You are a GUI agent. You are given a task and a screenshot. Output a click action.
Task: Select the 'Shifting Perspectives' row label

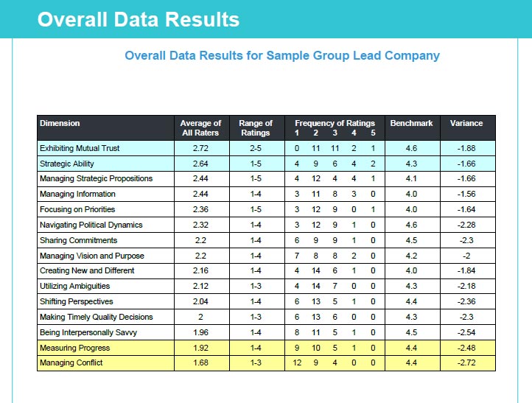(76, 301)
